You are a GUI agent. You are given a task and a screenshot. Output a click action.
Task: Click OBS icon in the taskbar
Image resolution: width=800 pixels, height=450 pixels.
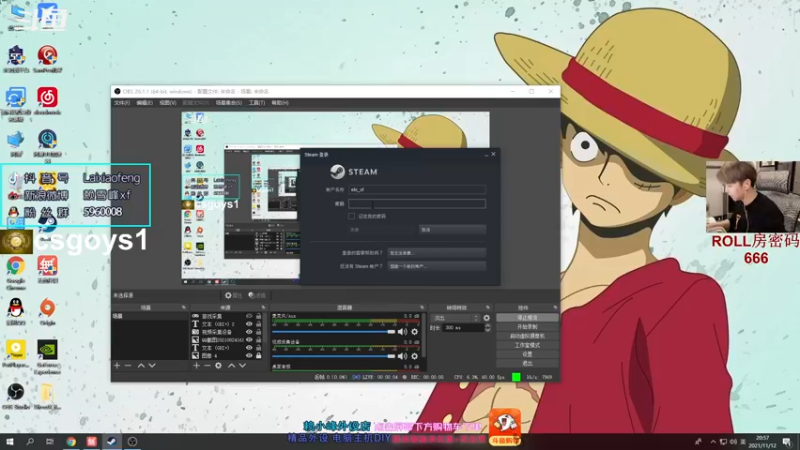pyautogui.click(x=132, y=442)
